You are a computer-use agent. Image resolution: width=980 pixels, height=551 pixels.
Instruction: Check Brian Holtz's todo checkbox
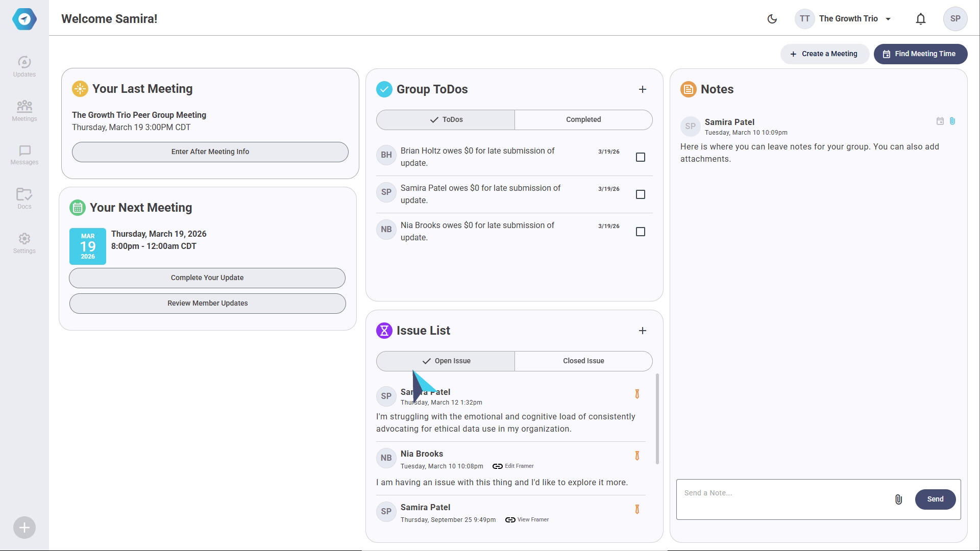[640, 157]
